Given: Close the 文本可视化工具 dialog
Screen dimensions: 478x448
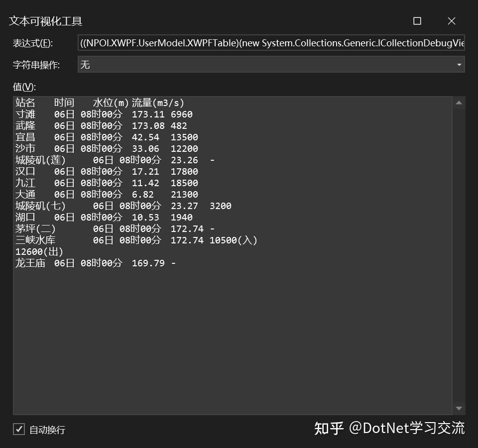Looking at the screenshot, I should pos(452,21).
